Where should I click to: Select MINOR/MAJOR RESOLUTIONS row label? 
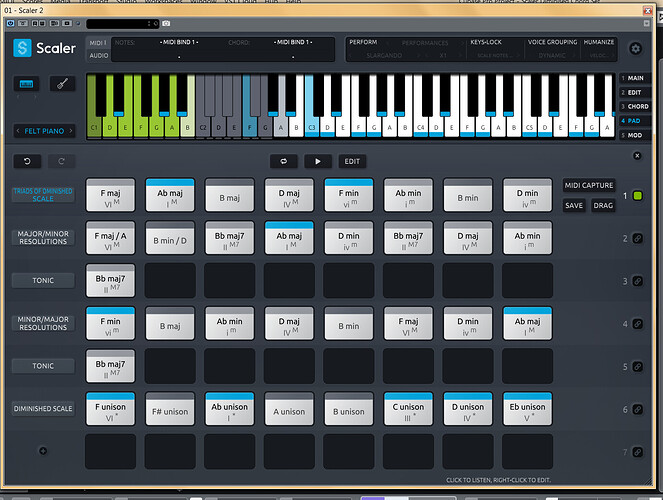click(43, 323)
